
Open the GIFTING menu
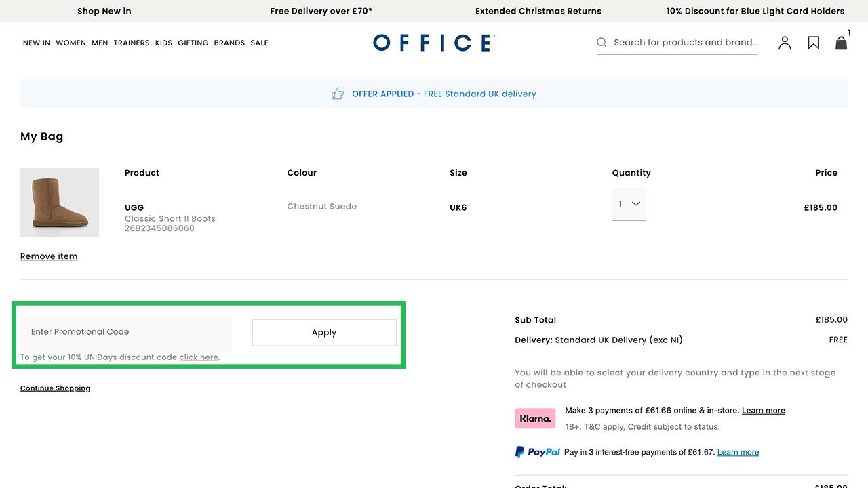pyautogui.click(x=193, y=43)
